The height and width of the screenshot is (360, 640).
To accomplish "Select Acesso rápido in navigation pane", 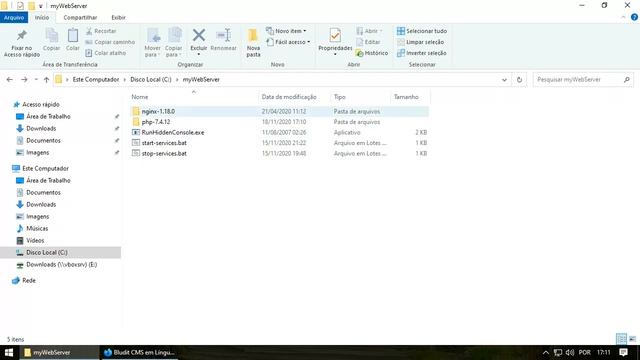I will coord(40,104).
